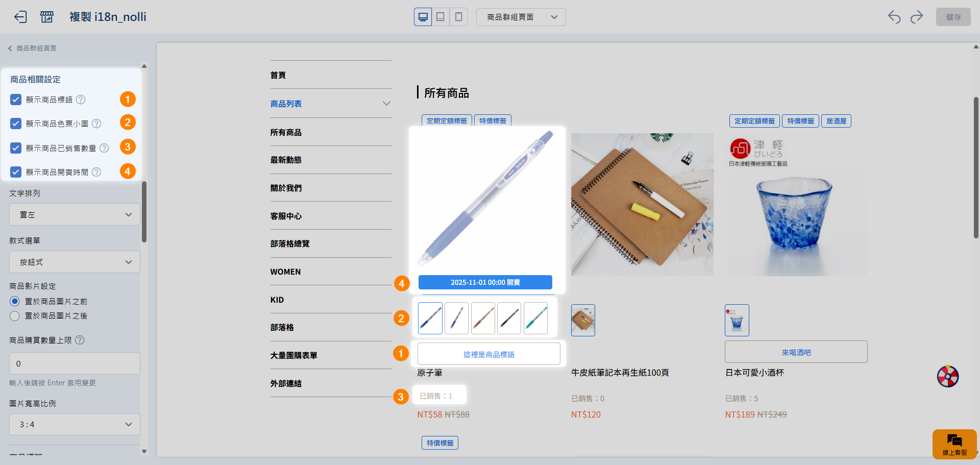Open the 商品群組頁面 page selector dropdown

coord(521,17)
